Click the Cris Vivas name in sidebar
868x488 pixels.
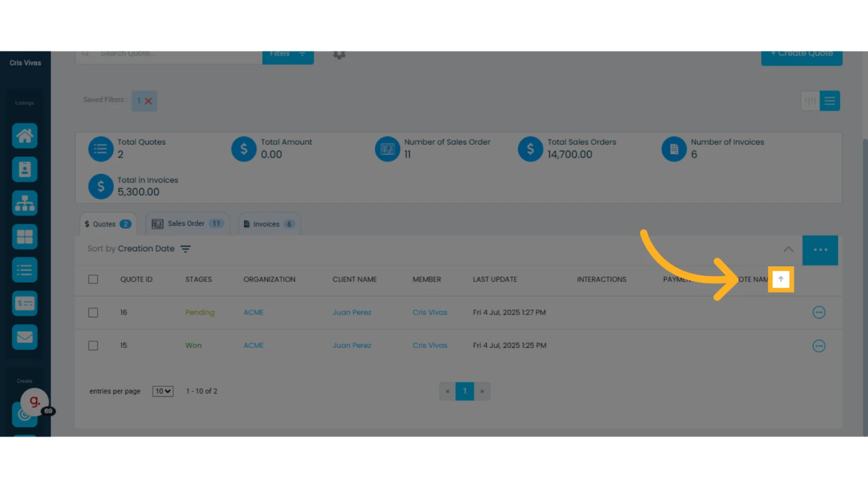[x=25, y=63]
